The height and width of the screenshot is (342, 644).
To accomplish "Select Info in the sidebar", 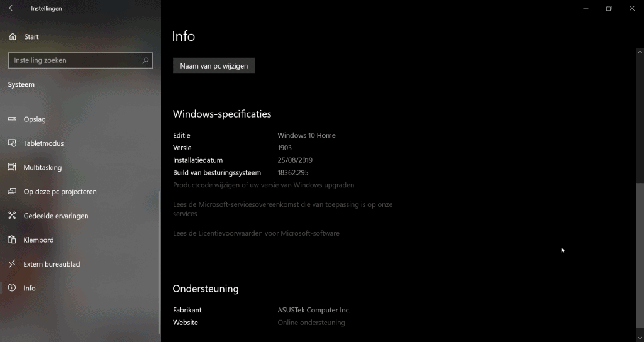I will pos(80,288).
